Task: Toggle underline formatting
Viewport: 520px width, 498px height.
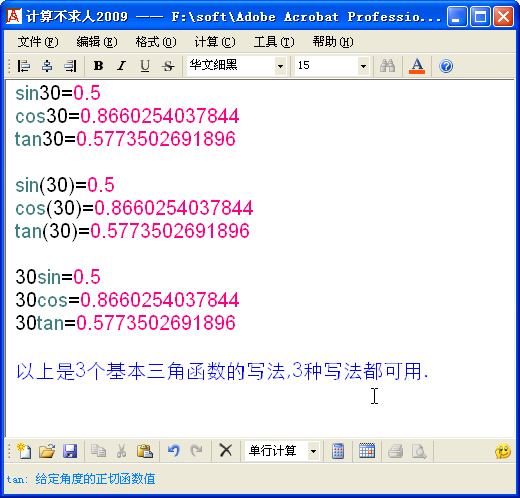Action: (145, 66)
